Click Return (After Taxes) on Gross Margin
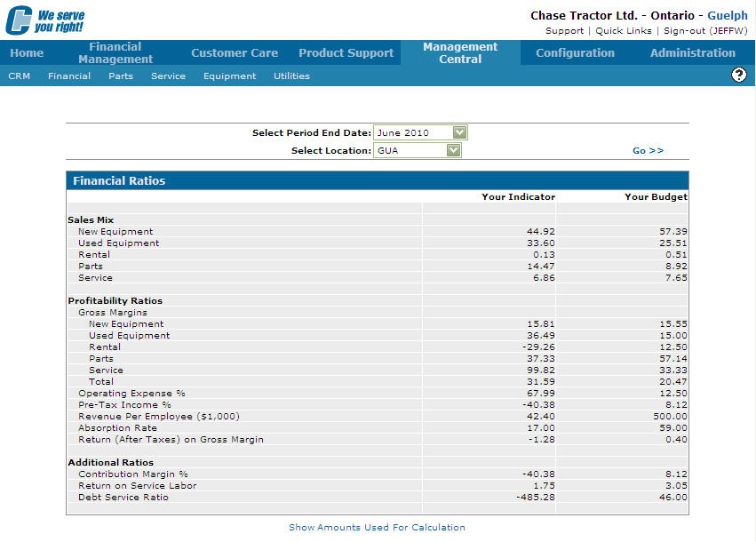 pyautogui.click(x=171, y=440)
